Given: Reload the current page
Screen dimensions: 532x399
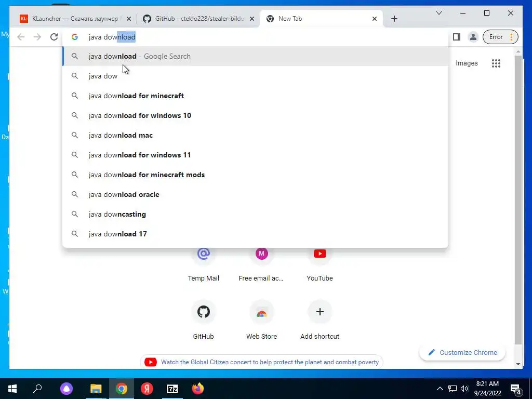Looking at the screenshot, I should pyautogui.click(x=54, y=37).
